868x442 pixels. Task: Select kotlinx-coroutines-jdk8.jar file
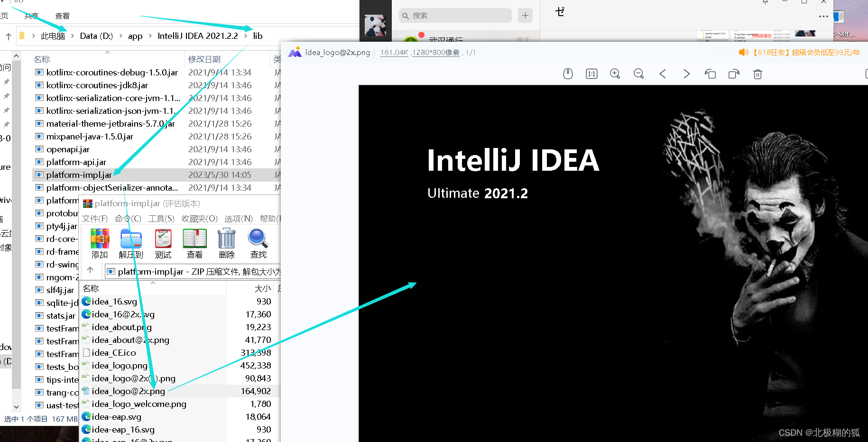coord(97,85)
